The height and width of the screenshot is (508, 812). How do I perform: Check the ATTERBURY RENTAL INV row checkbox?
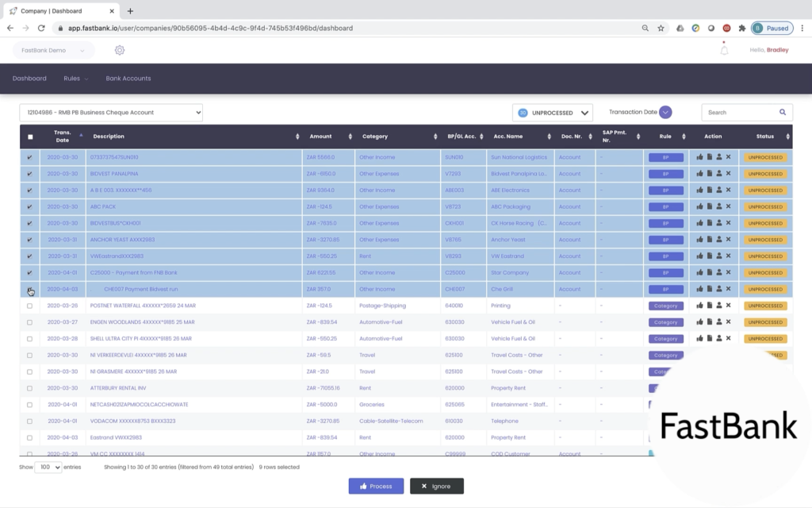pos(29,388)
